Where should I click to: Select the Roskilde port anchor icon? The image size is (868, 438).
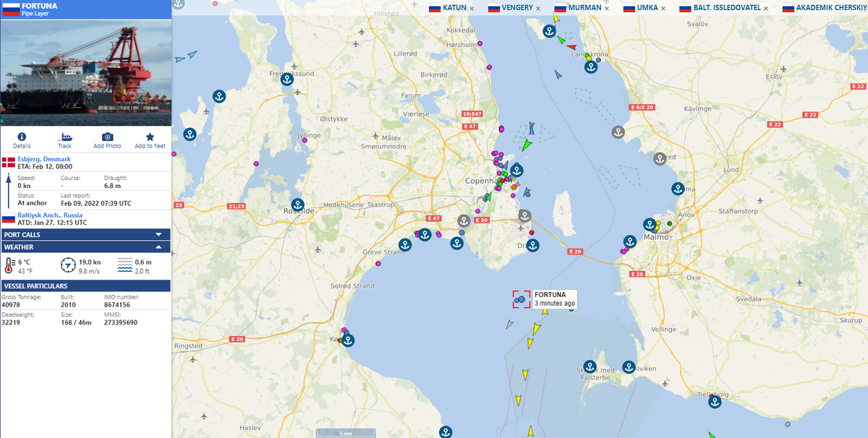click(x=297, y=204)
